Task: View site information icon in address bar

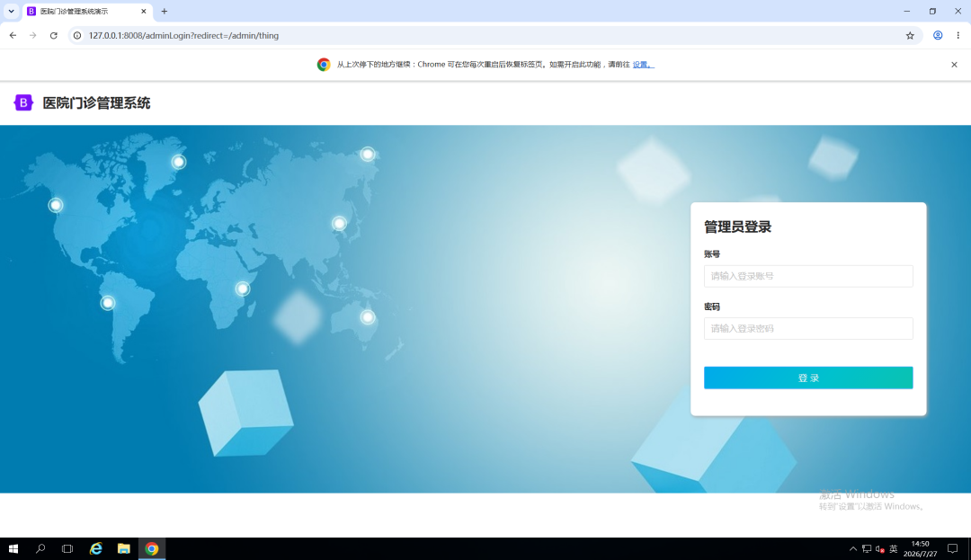Action: 77,36
